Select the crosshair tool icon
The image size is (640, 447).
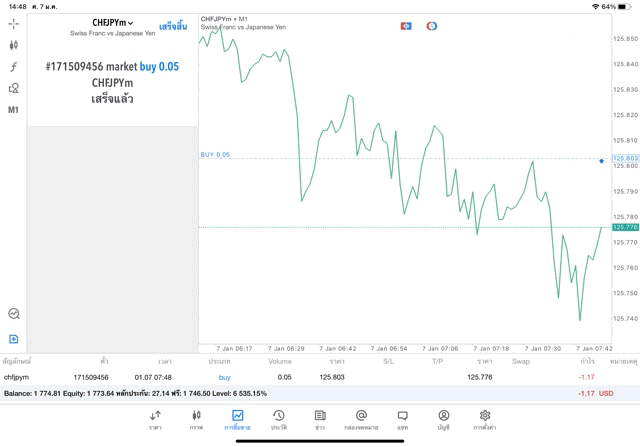[13, 24]
